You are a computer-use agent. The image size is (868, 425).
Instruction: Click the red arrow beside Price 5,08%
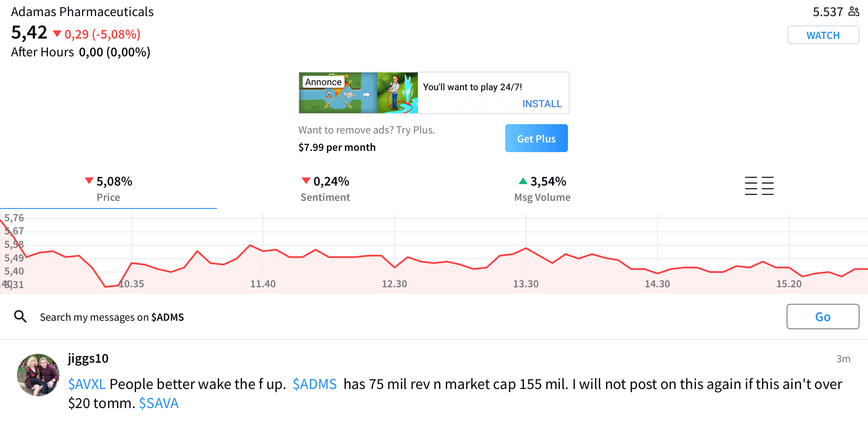tap(89, 181)
